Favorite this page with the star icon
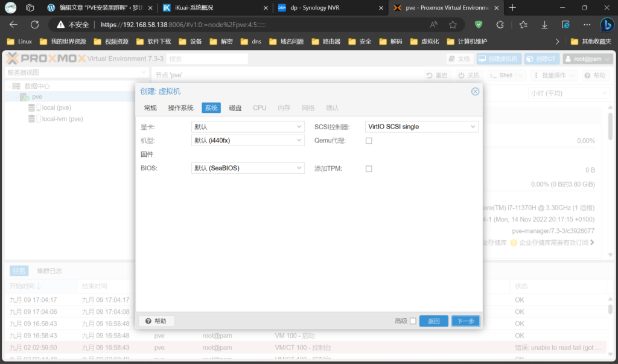This screenshot has height=364, width=618. [453, 25]
